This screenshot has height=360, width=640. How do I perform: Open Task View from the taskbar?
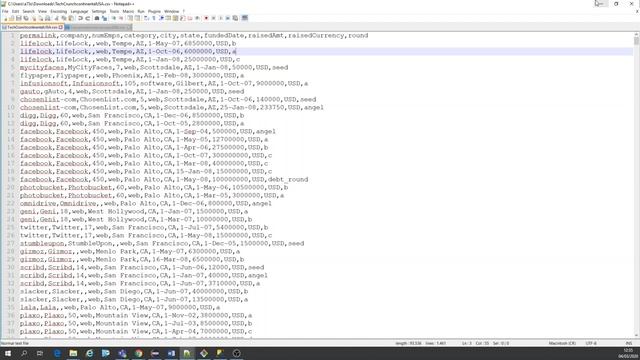click(40, 353)
